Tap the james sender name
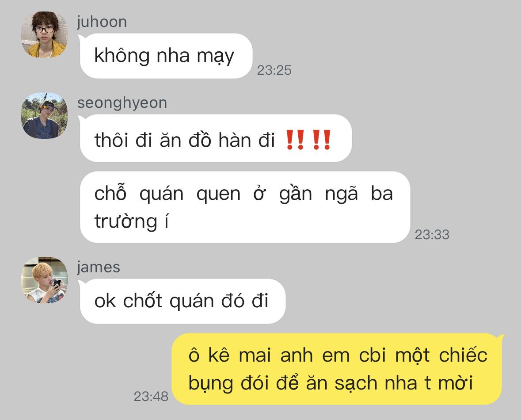Viewport: 521px width, 420px height. point(99,267)
